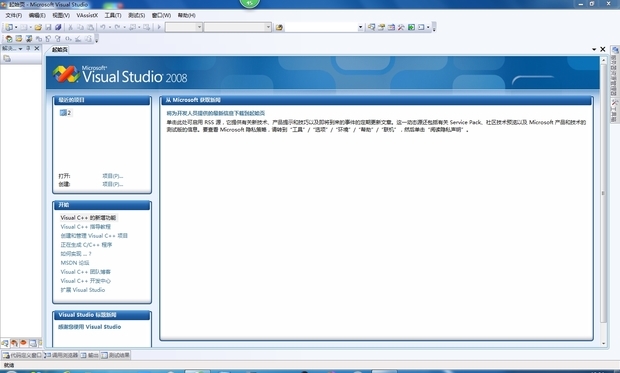Open the Visual C++ 指导教程 link
620x373 pixels.
85,227
